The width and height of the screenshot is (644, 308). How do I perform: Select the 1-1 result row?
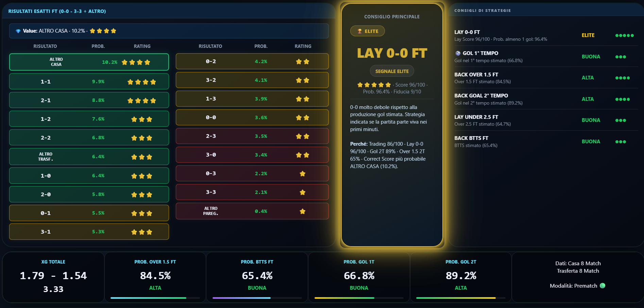pos(89,81)
